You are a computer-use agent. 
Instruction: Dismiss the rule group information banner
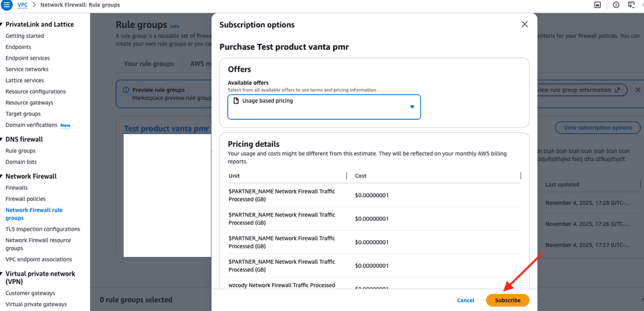pyautogui.click(x=638, y=90)
